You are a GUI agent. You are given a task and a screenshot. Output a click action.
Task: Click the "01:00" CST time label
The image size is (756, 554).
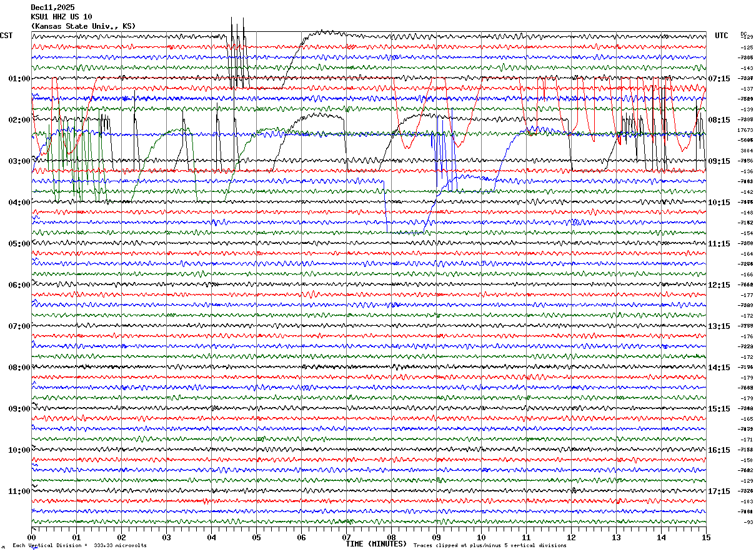pyautogui.click(x=19, y=79)
